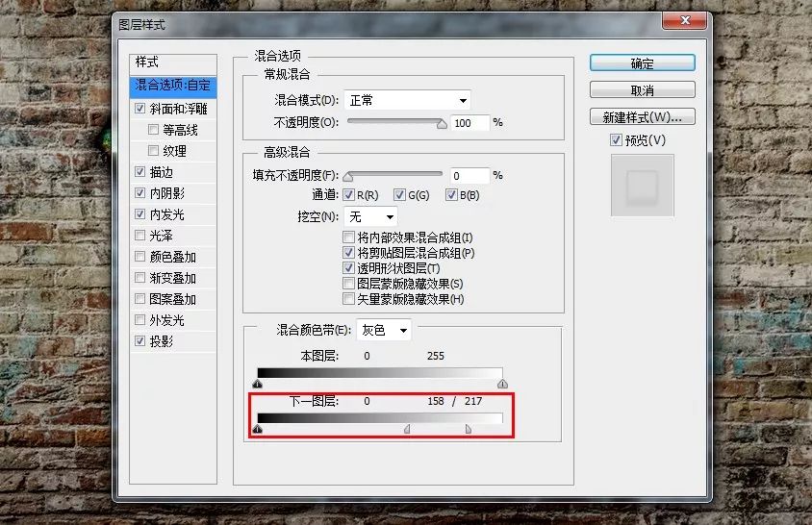Viewport: 812px width, 525px height.
Task: Enable the 等高线 checkbox
Action: coord(153,130)
